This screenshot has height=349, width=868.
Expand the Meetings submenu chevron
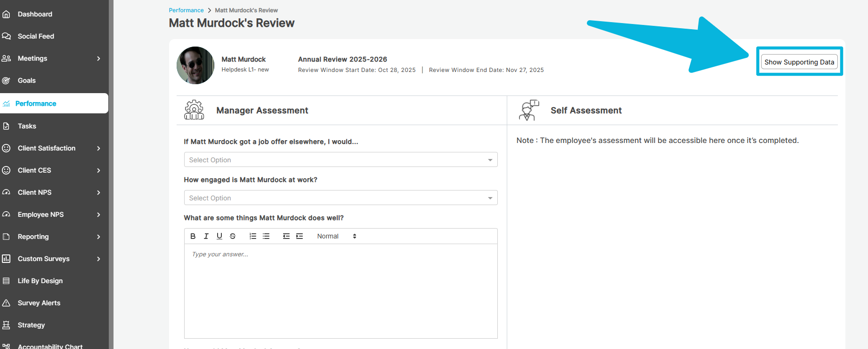pyautogui.click(x=98, y=58)
